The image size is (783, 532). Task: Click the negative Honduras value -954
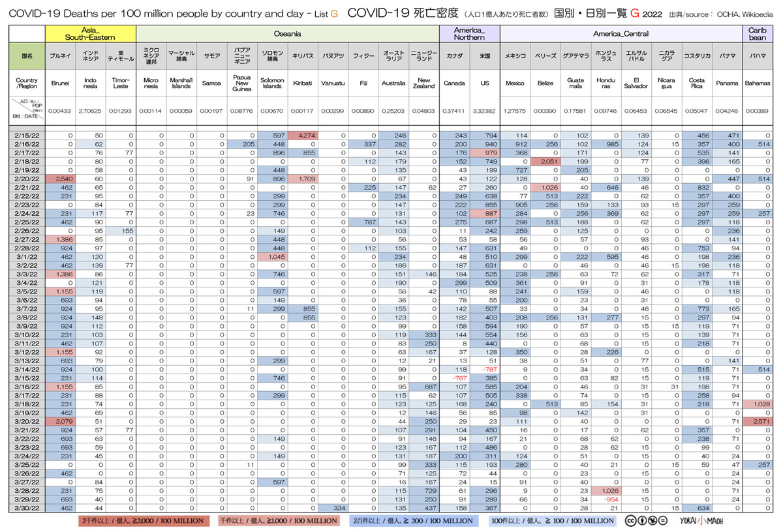[606, 498]
